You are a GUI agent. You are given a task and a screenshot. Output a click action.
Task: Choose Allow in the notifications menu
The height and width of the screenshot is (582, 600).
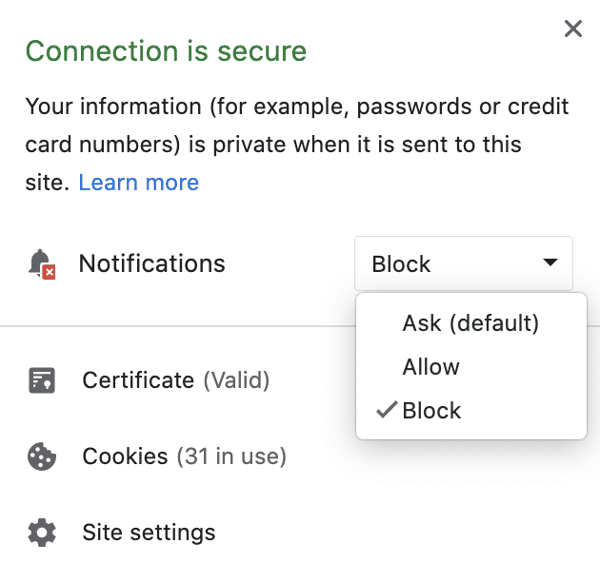click(x=431, y=367)
